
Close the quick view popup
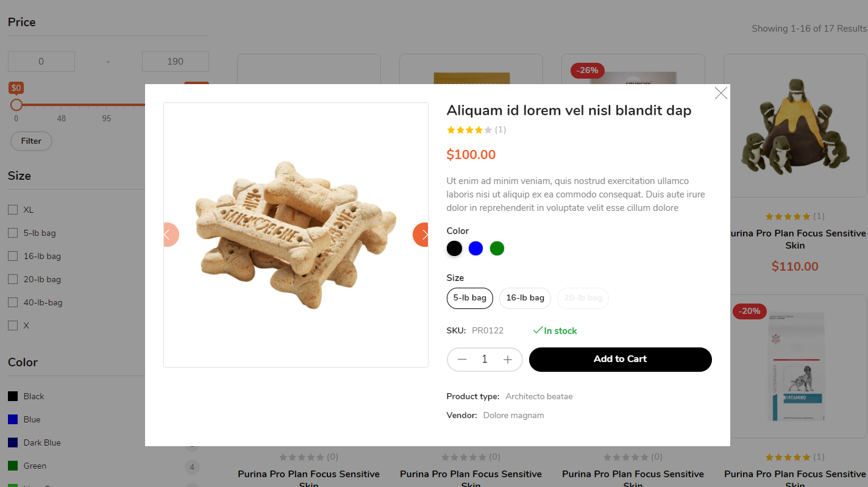pos(721,93)
